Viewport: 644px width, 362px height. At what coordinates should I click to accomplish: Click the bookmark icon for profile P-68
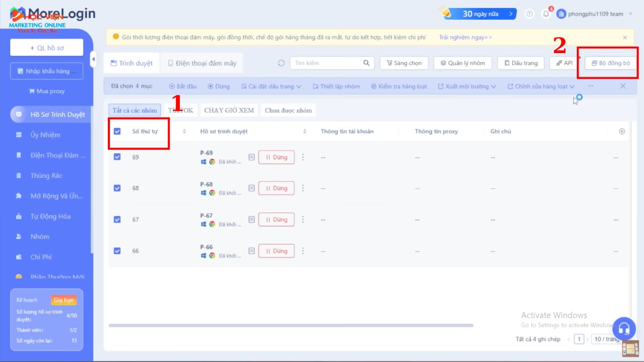[251, 188]
